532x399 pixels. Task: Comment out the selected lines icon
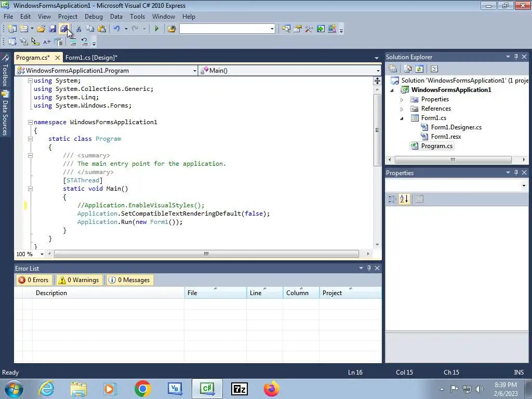point(73,42)
